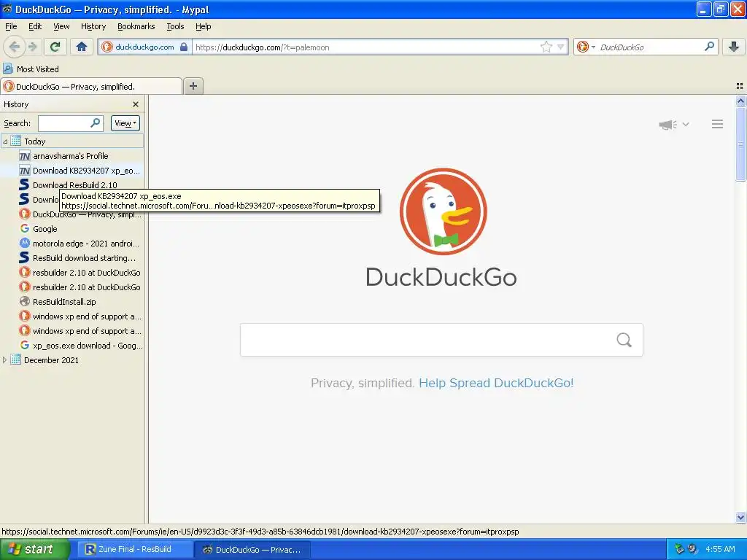This screenshot has height=560, width=747.
Task: Go forward with the Forward arrow button
Action: 32,47
